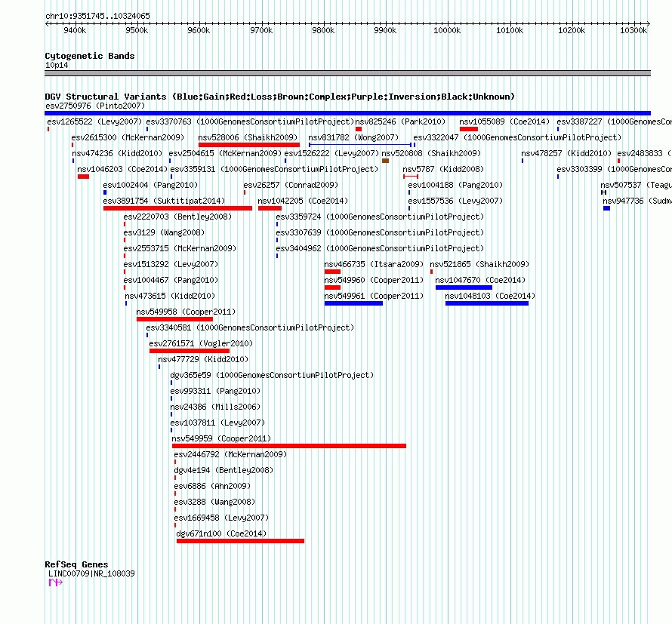Open the esv993311 (Pang2010) variant label
Screen dimensions: 672x624
click(x=216, y=391)
